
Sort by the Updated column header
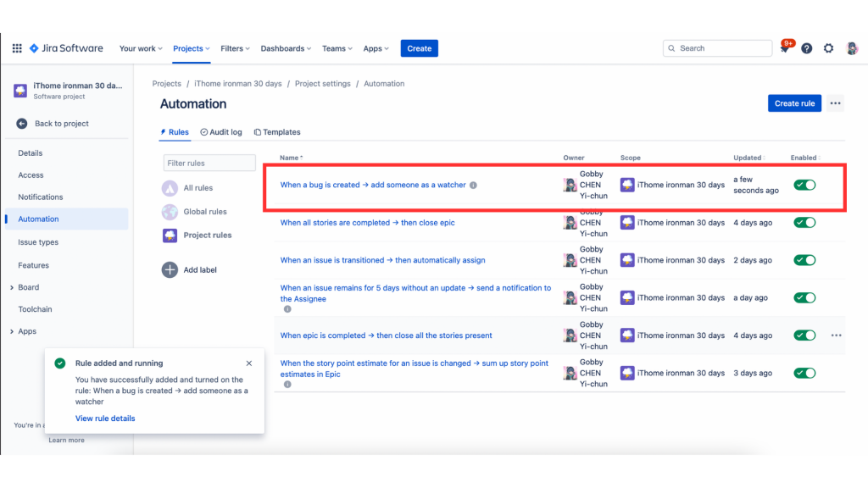749,158
